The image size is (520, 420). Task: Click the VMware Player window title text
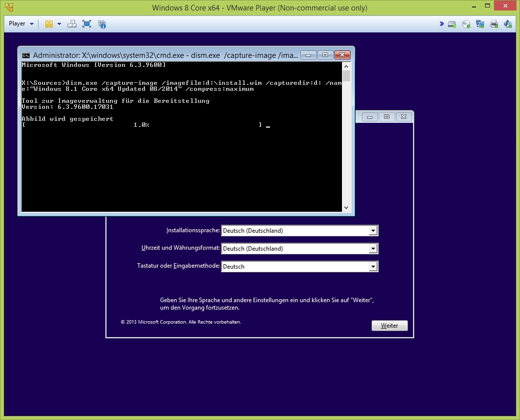[x=259, y=7]
